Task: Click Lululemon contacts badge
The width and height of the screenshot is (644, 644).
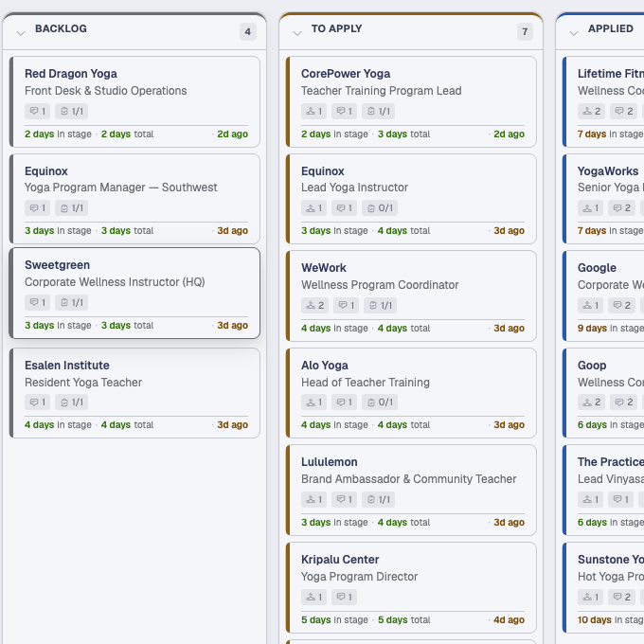Action: (313, 499)
